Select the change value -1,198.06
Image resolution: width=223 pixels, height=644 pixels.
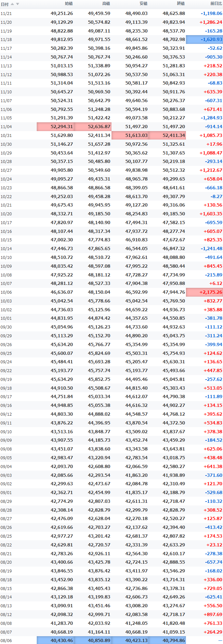(212, 13)
